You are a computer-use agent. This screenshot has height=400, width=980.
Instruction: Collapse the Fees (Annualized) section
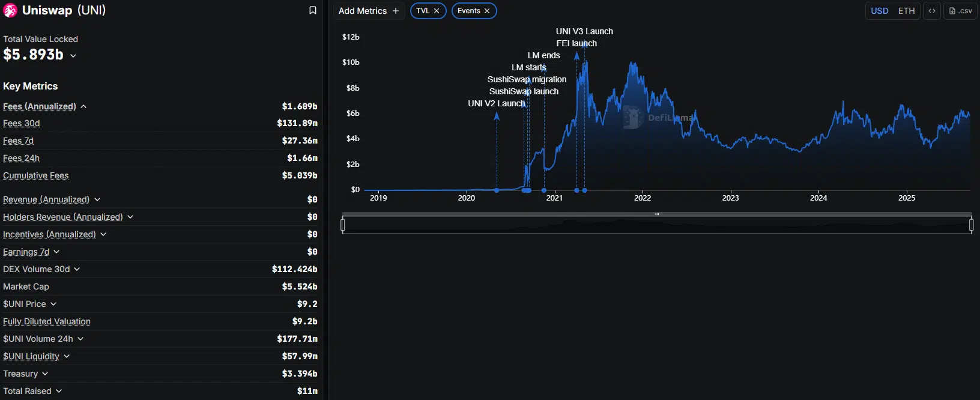(x=83, y=106)
